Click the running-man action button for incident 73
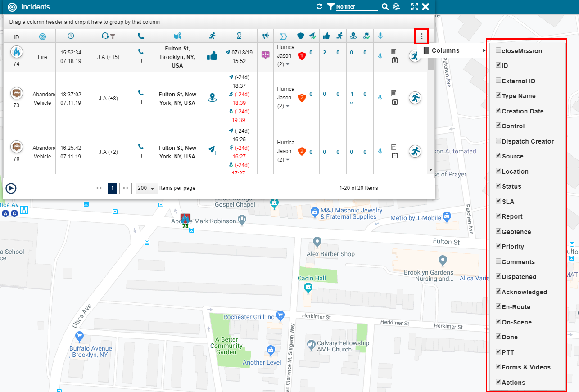This screenshot has height=392, width=579. click(x=415, y=98)
